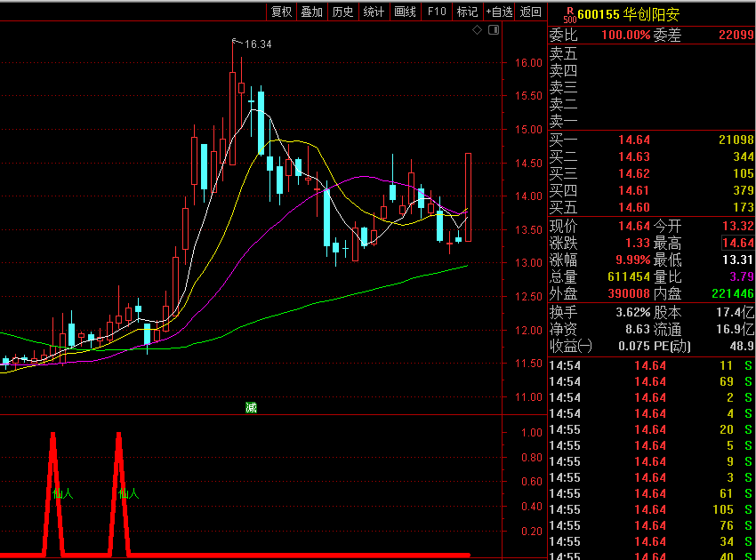The height and width of the screenshot is (560, 756).
Task: Click the trade row with volume 69
Action: click(x=651, y=381)
